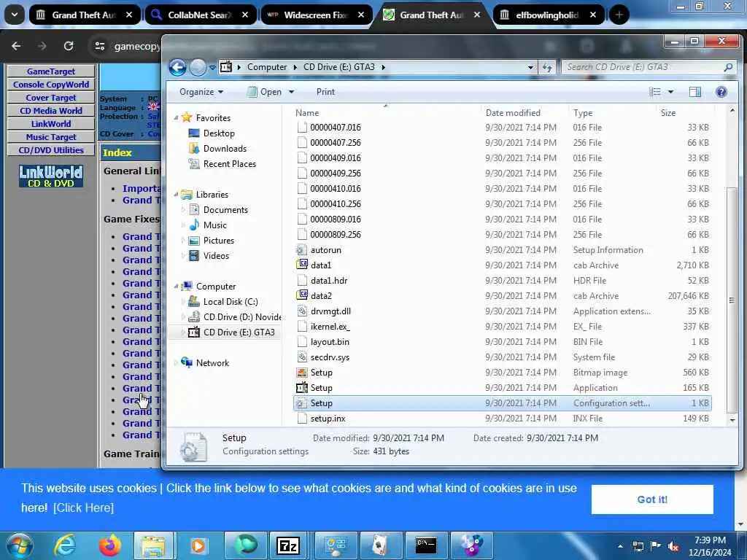Click Computer in the address breadcrumb
Viewport: 747px width, 560px height.
pos(267,67)
